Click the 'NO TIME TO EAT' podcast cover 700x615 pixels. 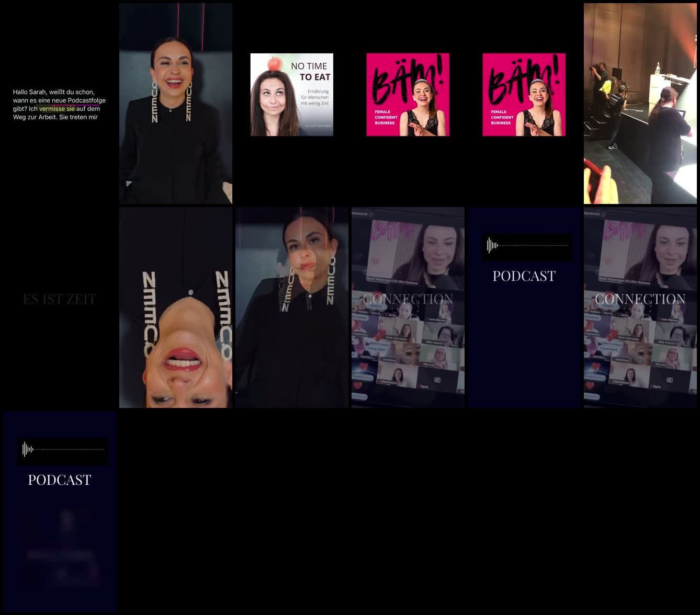[x=292, y=95]
